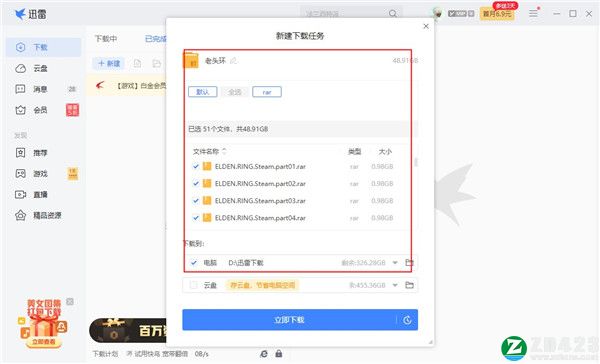
Task: Click 下载计划 in status bar
Action: [x=105, y=354]
